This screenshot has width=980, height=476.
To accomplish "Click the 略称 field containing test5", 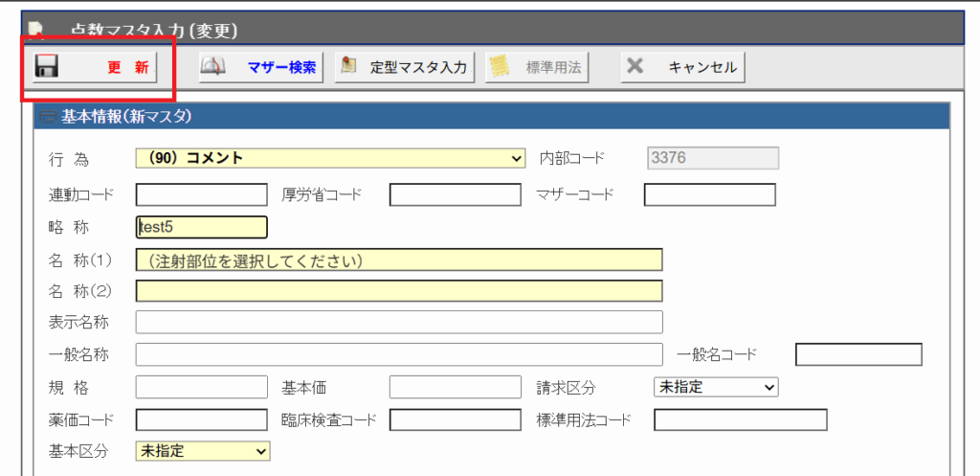I will [x=202, y=227].
